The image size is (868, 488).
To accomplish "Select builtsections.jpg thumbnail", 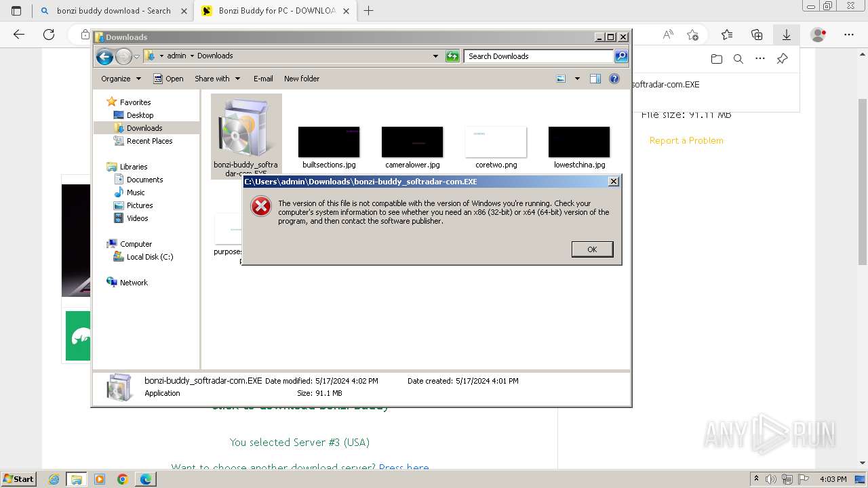I will coord(329,142).
